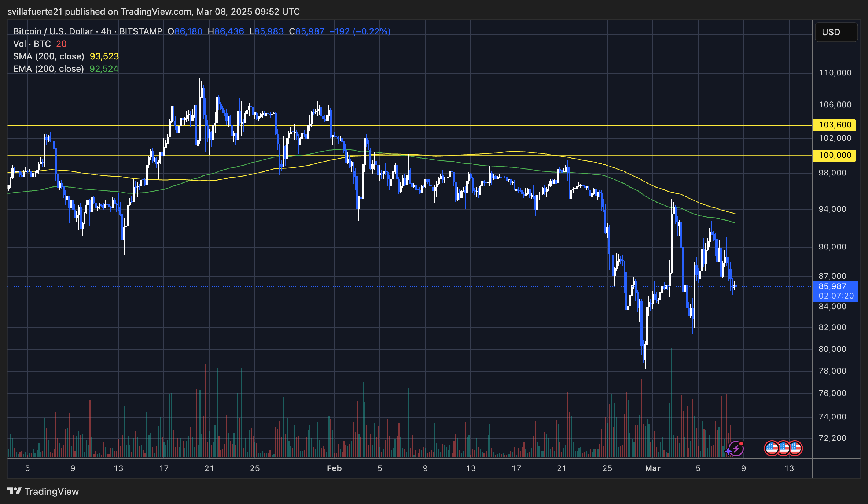The image size is (868, 504).
Task: Toggle the Vol · BTC indicator visibility
Action: 32,44
